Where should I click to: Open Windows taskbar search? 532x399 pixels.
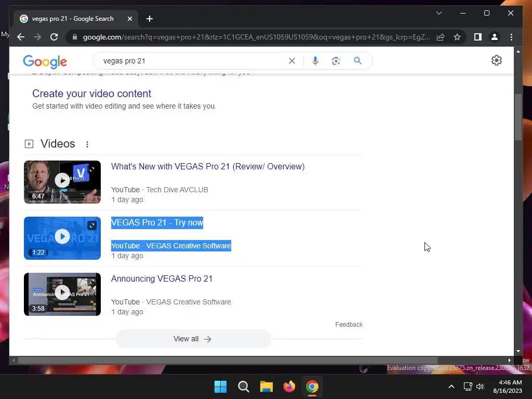[244, 387]
